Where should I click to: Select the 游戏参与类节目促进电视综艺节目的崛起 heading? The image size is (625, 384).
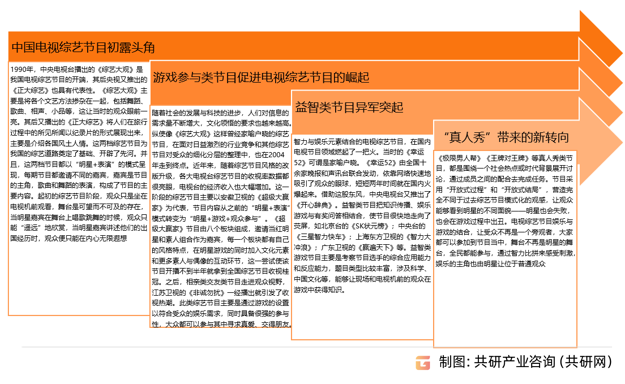pyautogui.click(x=261, y=77)
